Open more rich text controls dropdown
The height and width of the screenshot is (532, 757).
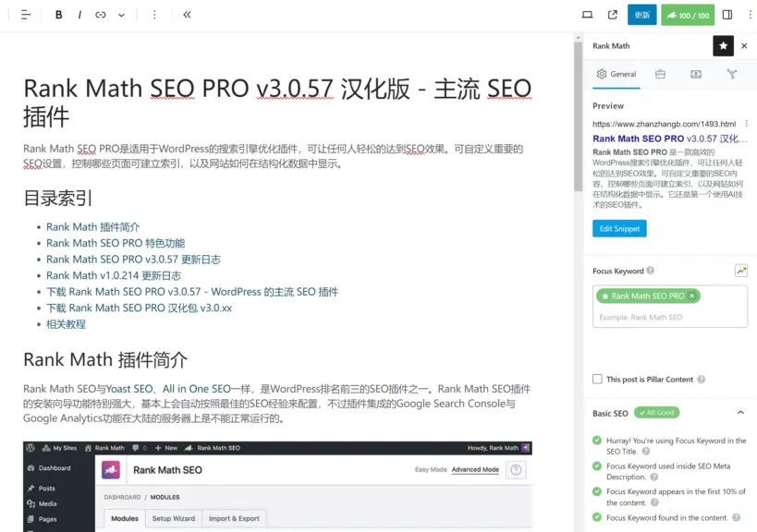tap(122, 15)
